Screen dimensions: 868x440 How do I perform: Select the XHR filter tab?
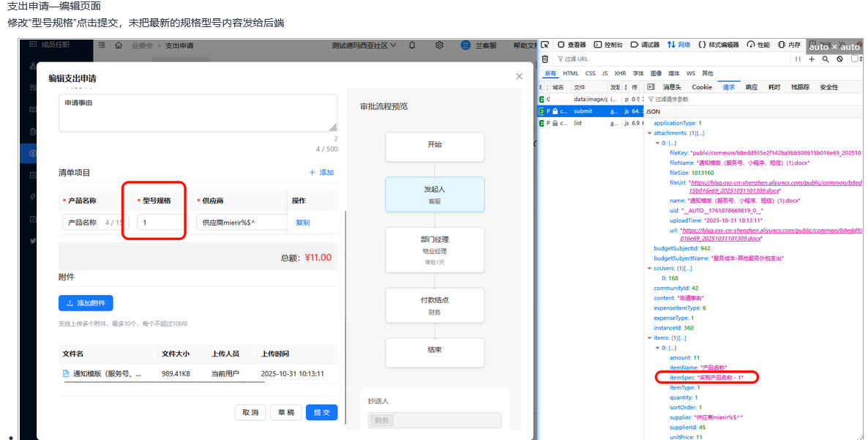[620, 73]
